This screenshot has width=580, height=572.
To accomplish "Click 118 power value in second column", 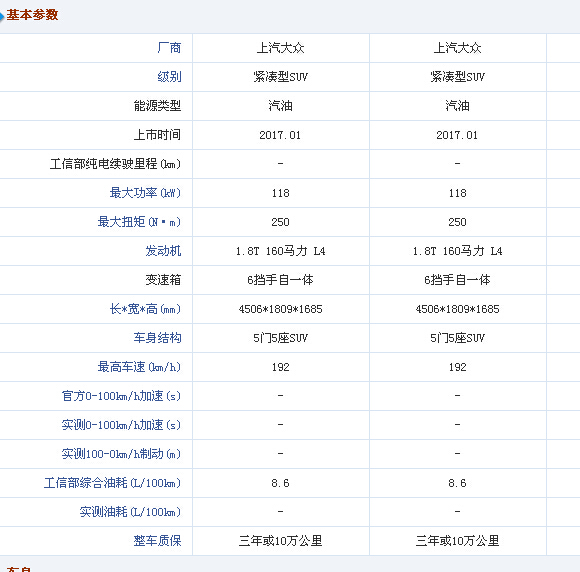I will (458, 193).
